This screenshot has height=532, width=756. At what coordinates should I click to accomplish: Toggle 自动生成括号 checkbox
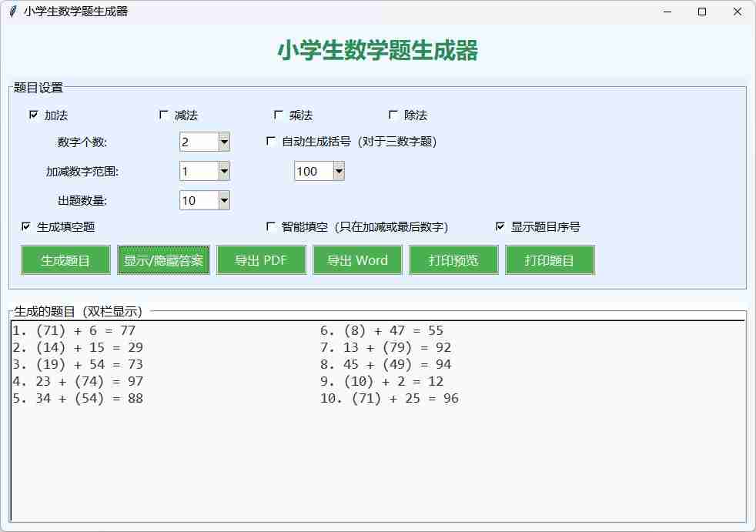(271, 142)
